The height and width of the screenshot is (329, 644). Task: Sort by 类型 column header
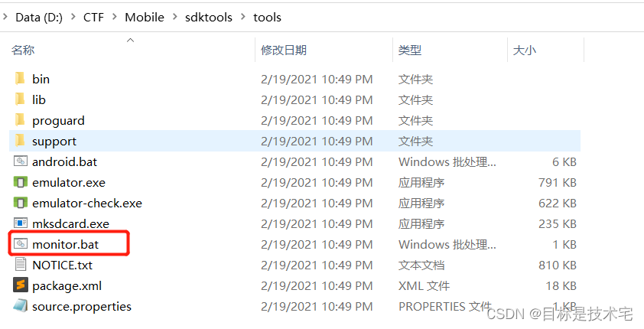410,50
